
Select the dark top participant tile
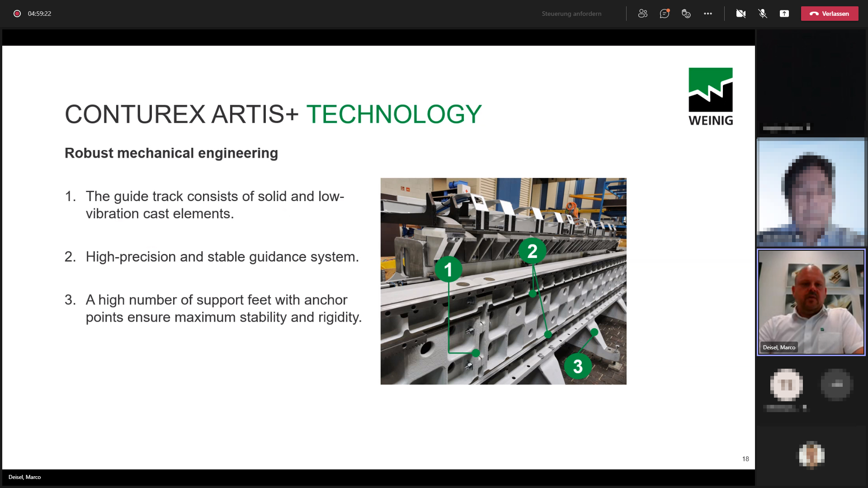[811, 82]
